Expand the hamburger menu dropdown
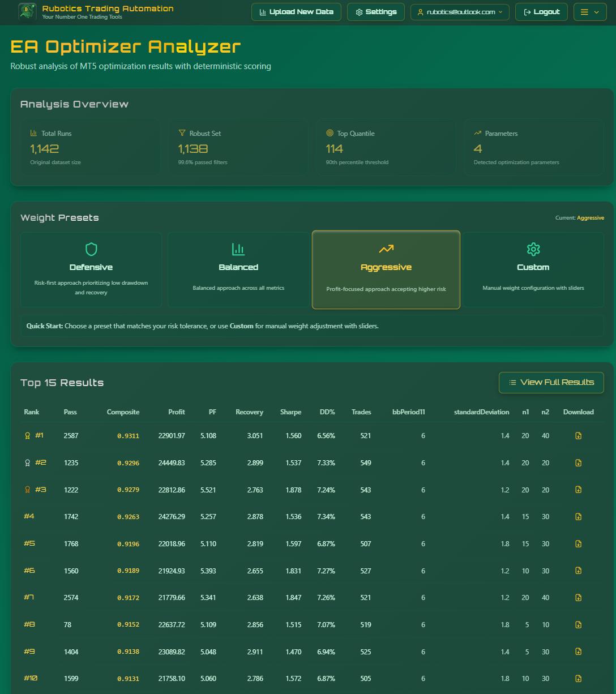Image resolution: width=616 pixels, height=694 pixels. (x=590, y=12)
